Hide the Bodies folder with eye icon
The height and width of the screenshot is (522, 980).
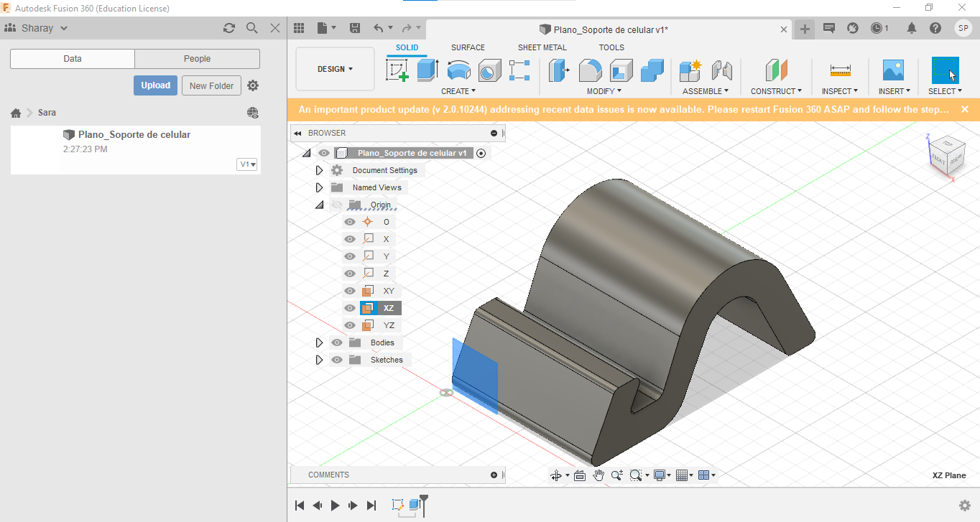pyautogui.click(x=337, y=342)
